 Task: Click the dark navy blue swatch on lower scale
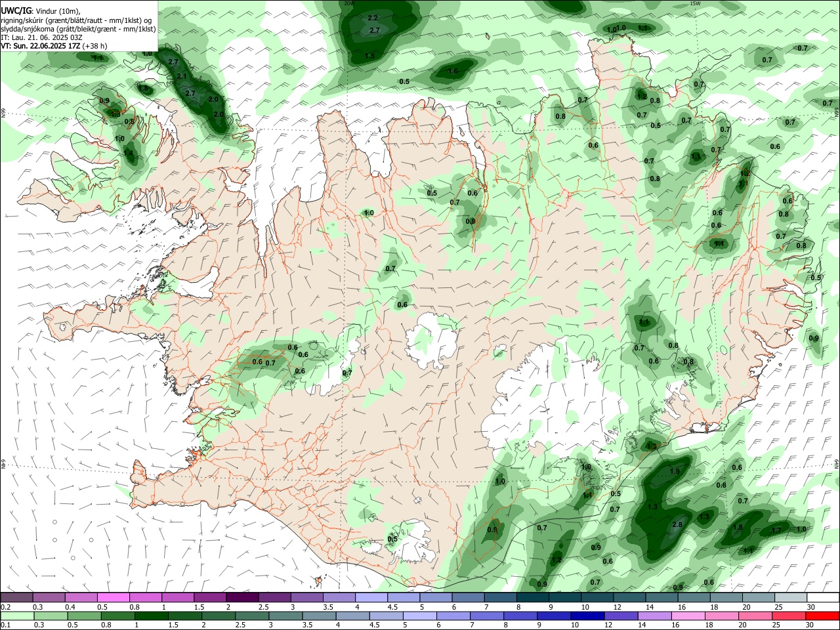[586, 616]
